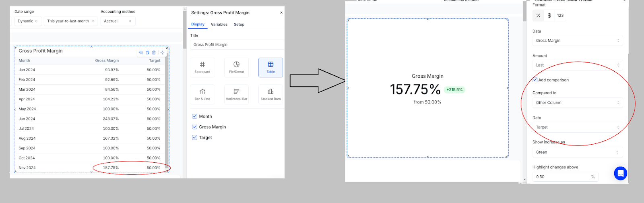Open the chat support bubble
Screen dimensions: 644x203
[x=620, y=173]
